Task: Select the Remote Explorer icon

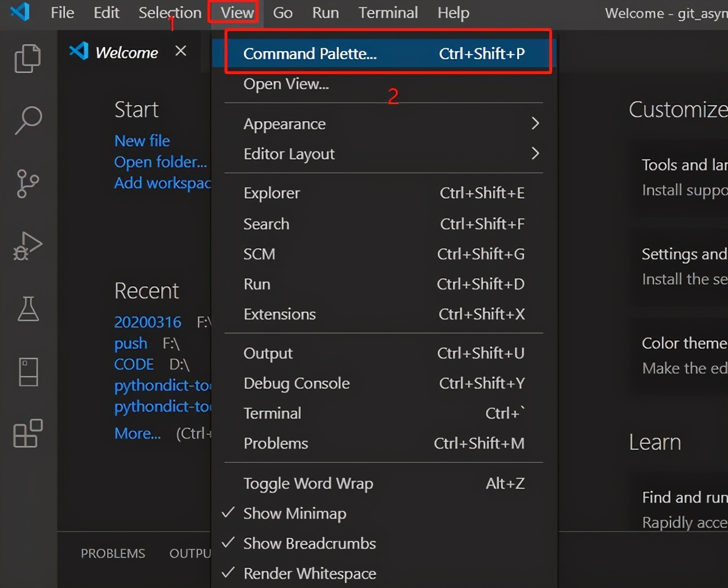Action: (x=27, y=372)
